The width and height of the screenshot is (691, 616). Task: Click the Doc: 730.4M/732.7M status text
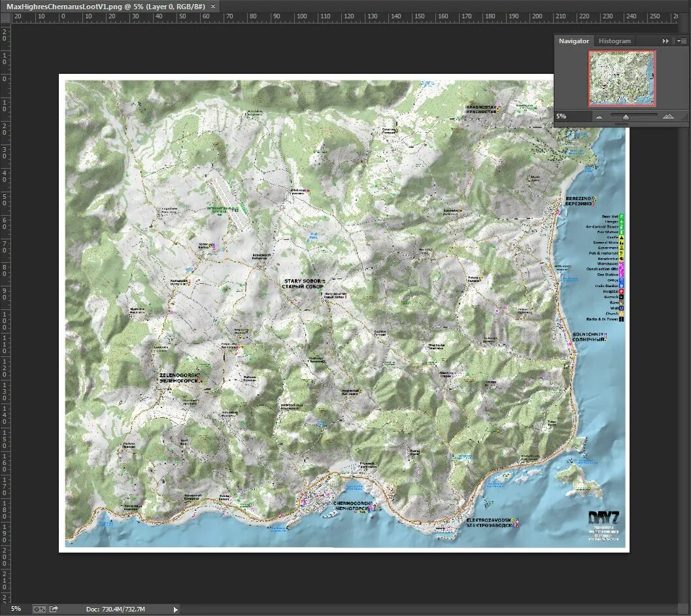click(x=116, y=609)
